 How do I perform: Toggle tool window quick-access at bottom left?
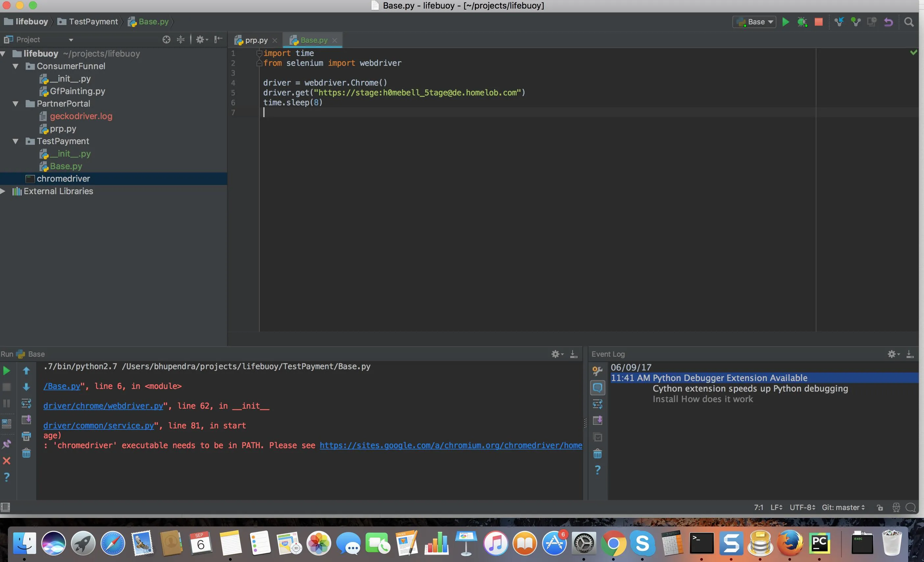pos(5,507)
